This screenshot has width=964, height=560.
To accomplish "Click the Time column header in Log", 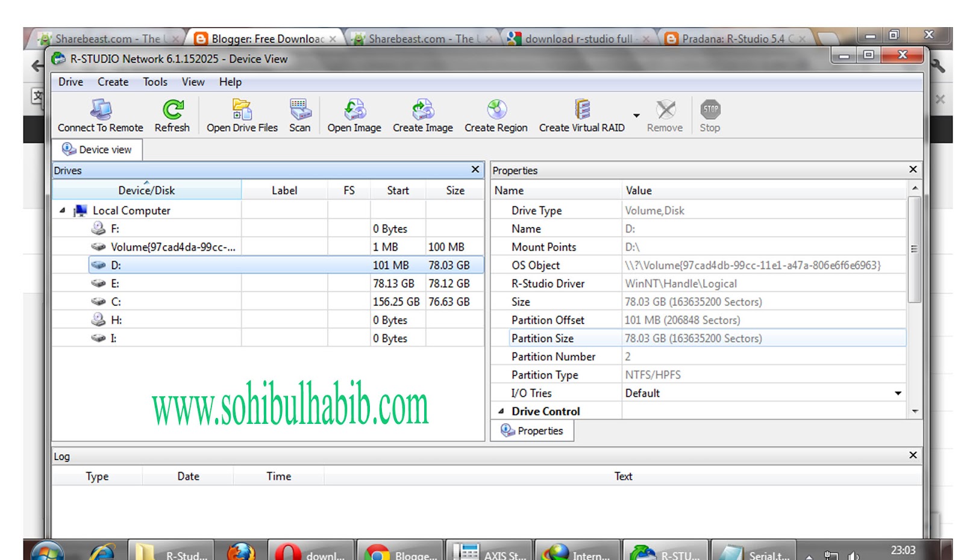I will pyautogui.click(x=278, y=476).
